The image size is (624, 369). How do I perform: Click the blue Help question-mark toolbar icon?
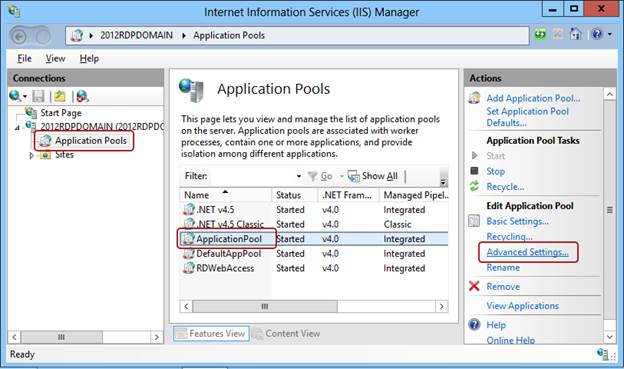[597, 35]
